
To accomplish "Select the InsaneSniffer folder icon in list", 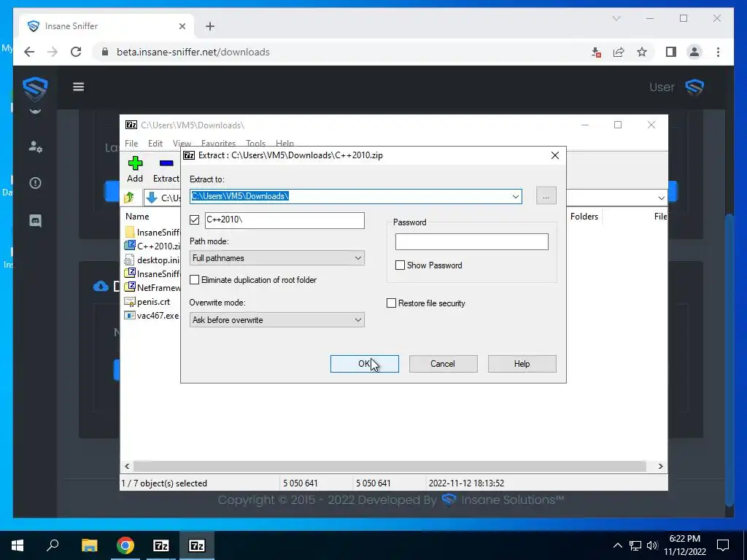I will pos(130,232).
